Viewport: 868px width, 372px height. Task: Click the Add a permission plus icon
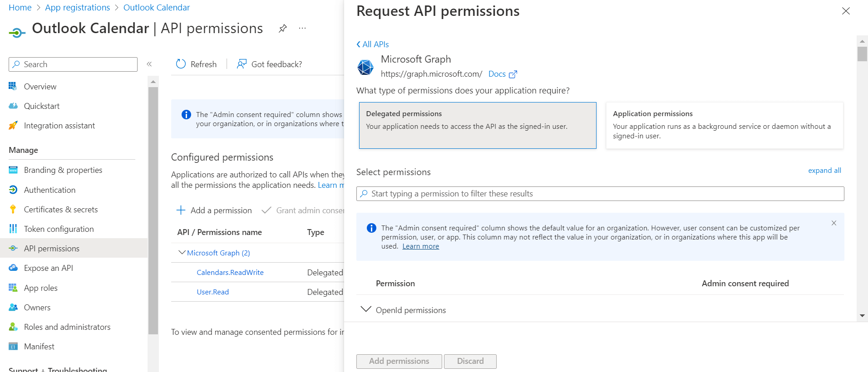pyautogui.click(x=181, y=210)
